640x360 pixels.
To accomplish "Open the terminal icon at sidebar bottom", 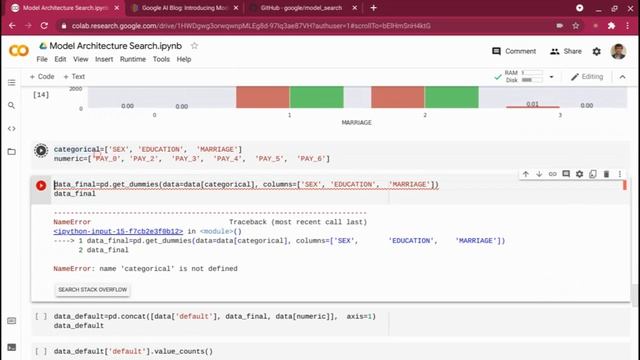I will tap(11, 347).
